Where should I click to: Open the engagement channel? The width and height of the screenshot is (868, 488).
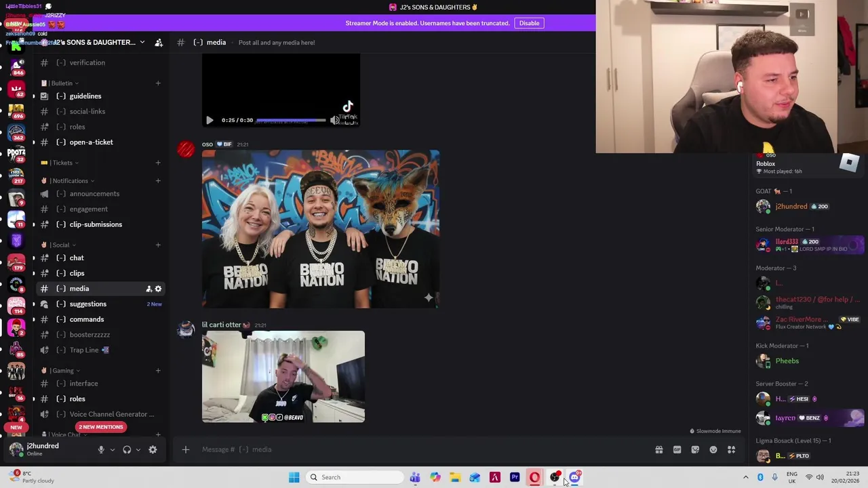click(x=101, y=209)
